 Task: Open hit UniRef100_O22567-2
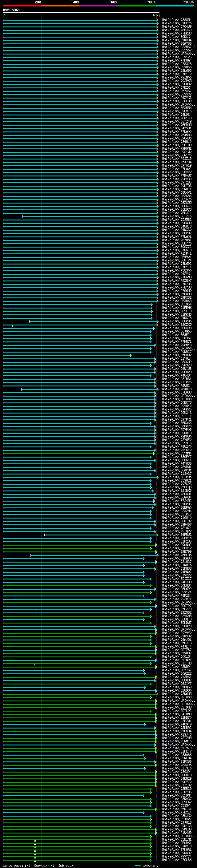tap(179, 47)
